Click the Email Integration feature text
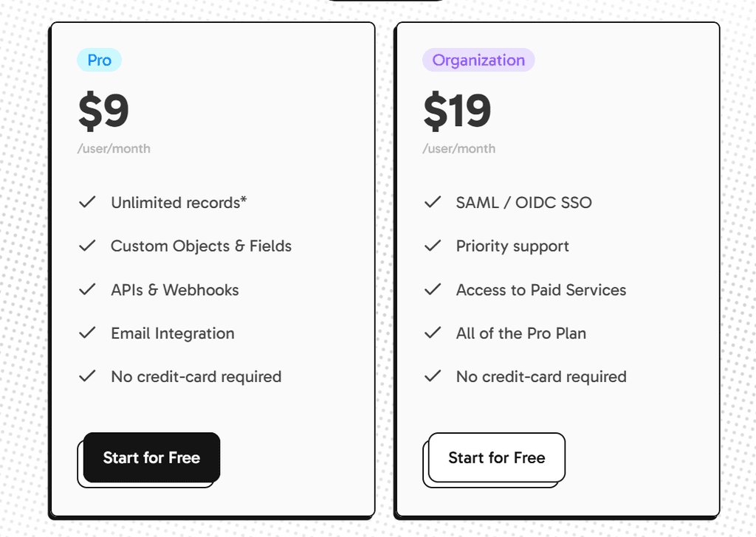 pos(173,333)
